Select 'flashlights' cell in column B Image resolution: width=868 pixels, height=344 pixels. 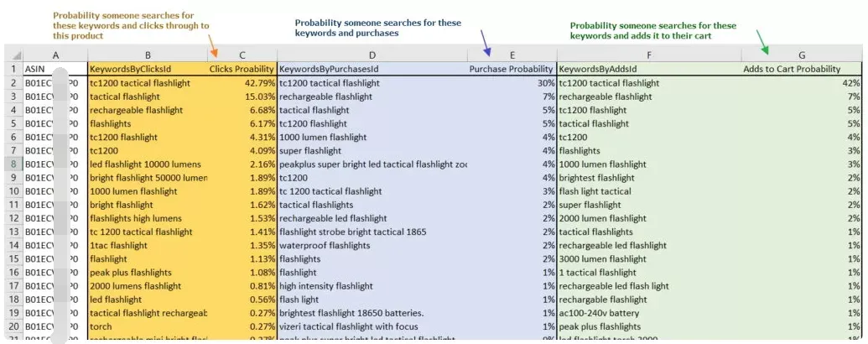click(148, 123)
